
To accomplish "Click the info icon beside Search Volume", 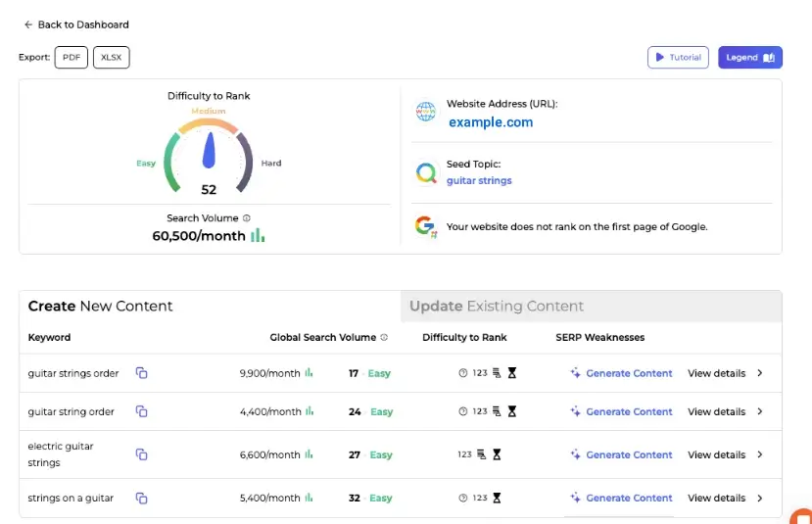I will tap(247, 218).
